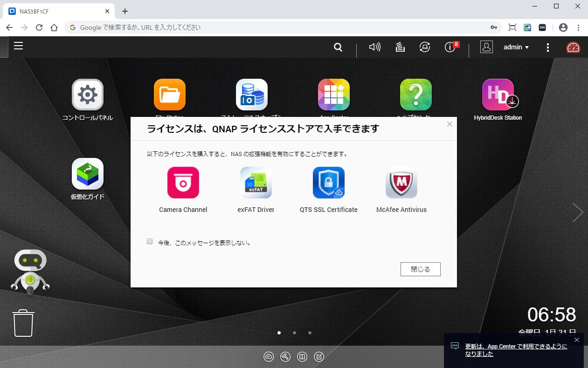Click the 閉じる button in the dialog

point(420,269)
